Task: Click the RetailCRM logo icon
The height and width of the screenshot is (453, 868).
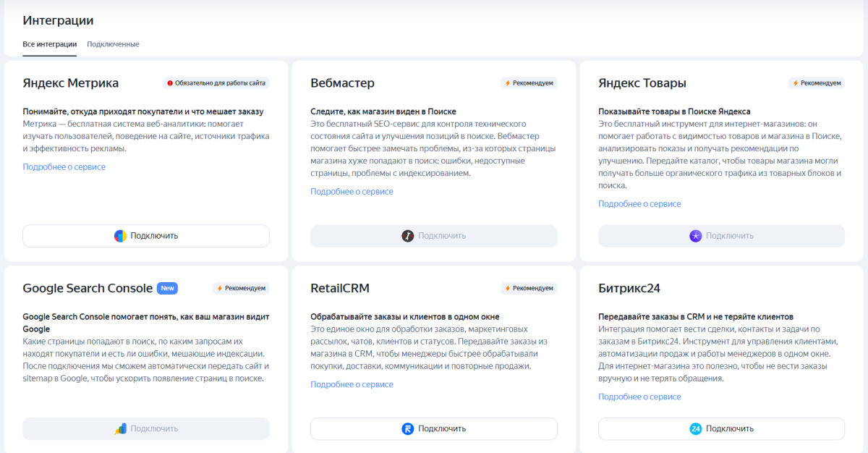Action: tap(408, 428)
